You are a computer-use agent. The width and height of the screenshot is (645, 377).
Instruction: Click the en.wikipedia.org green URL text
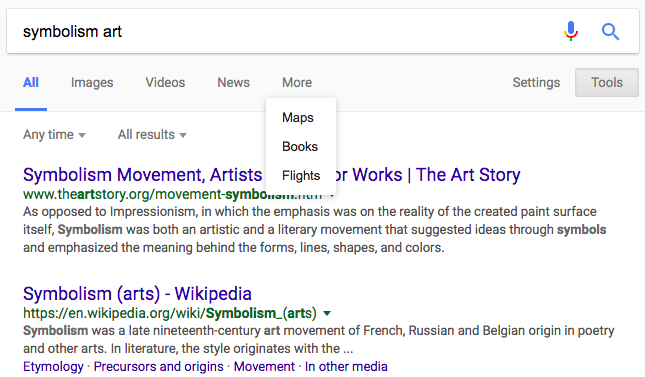pyautogui.click(x=169, y=313)
